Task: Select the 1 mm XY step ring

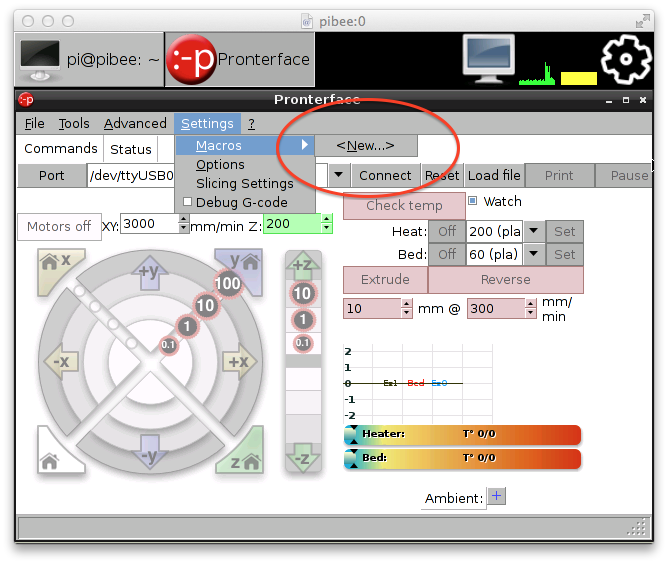Action: pyautogui.click(x=187, y=326)
